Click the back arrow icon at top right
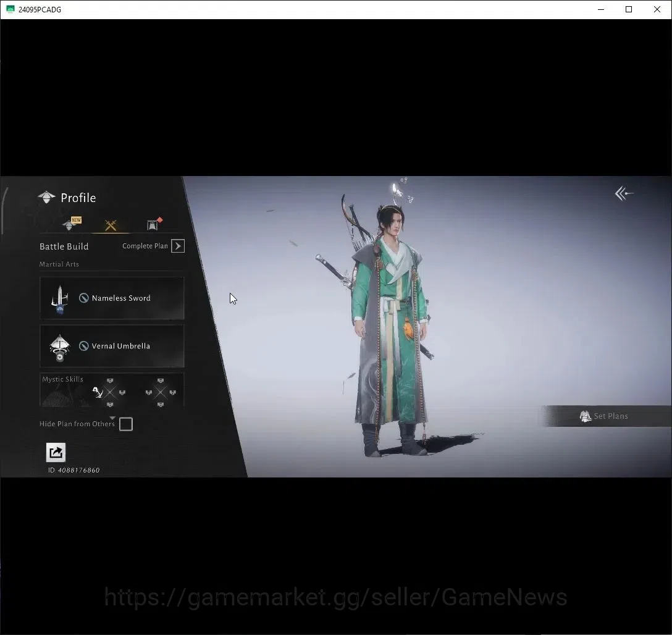This screenshot has width=672, height=635. click(624, 194)
